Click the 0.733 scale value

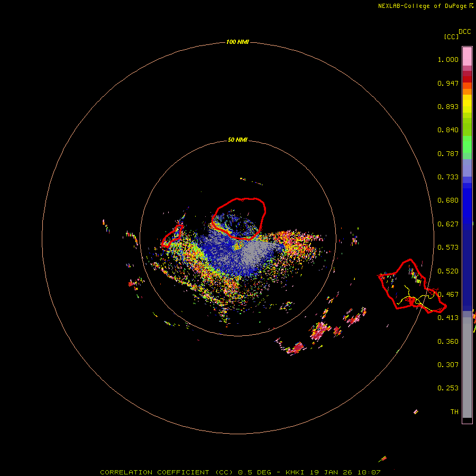(448, 177)
